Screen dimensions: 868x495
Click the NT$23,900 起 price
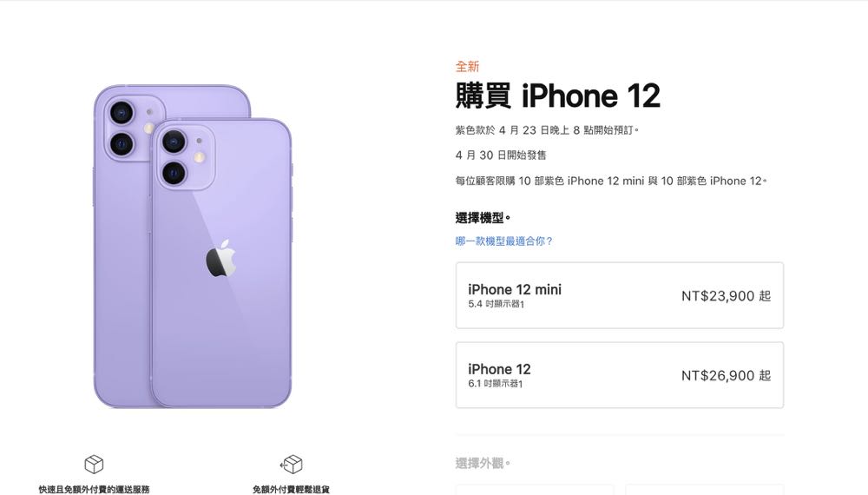coord(726,296)
